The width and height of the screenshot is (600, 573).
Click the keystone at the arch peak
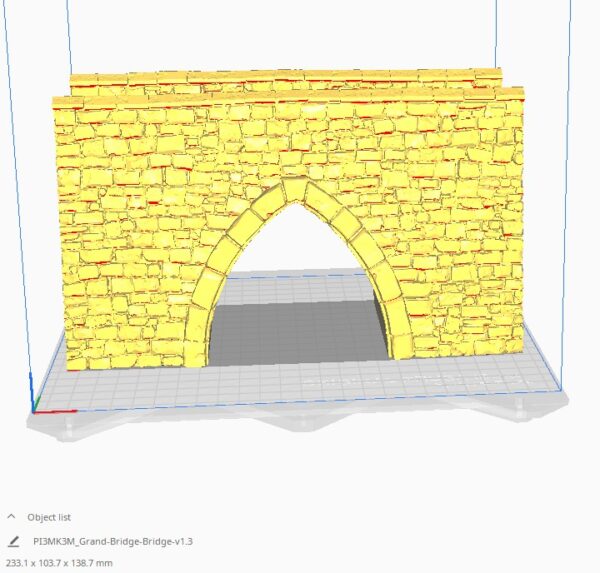click(295, 189)
